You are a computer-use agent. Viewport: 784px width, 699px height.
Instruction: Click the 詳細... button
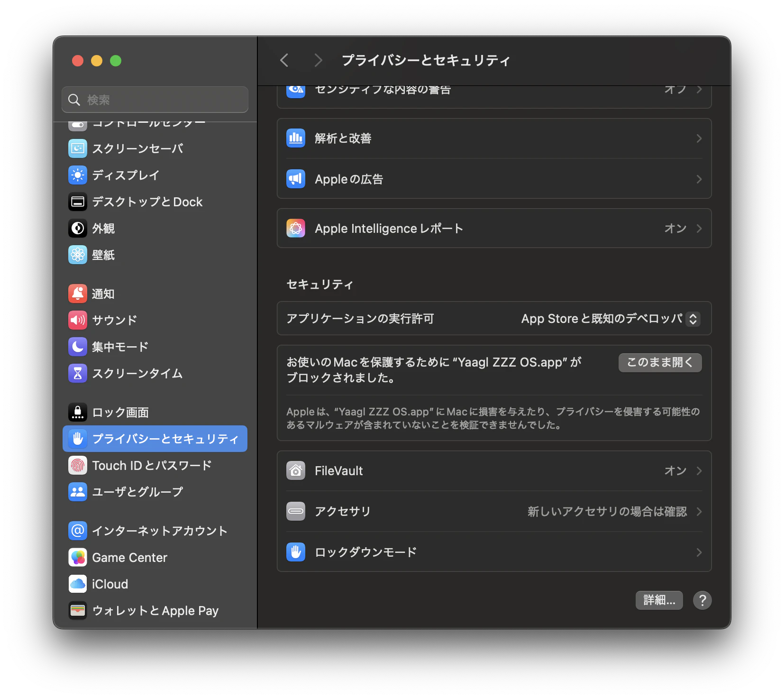(x=659, y=600)
